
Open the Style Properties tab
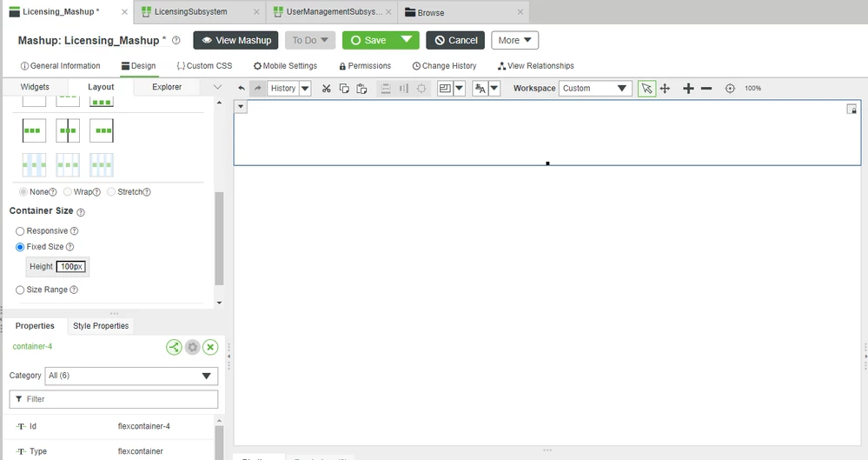pyautogui.click(x=101, y=326)
